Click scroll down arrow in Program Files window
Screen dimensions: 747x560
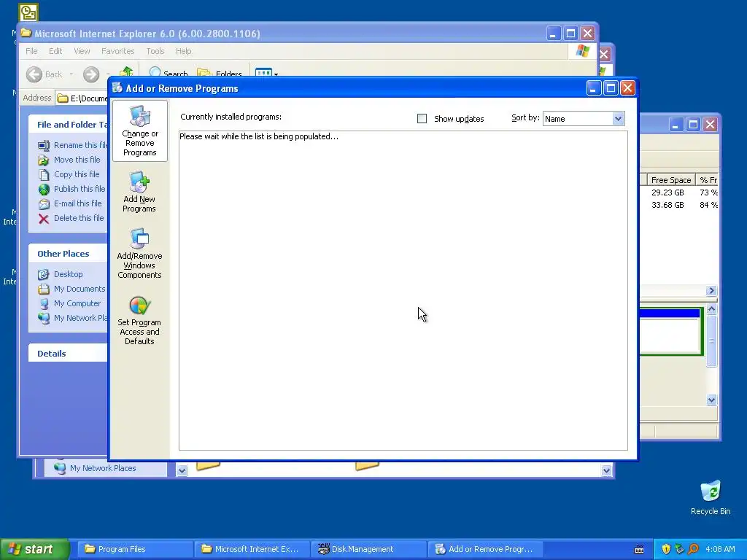click(x=606, y=470)
